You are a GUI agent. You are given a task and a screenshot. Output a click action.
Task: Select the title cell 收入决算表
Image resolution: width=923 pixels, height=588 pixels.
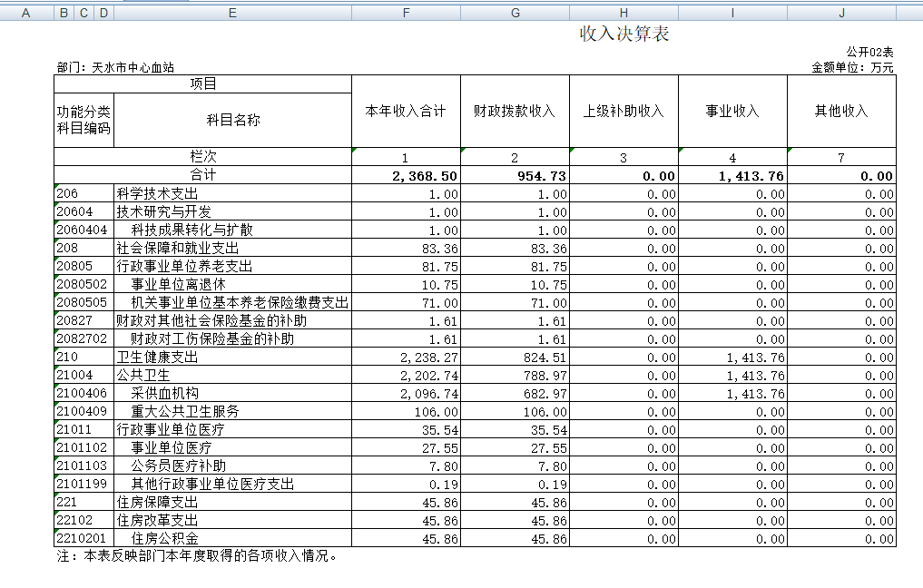point(624,34)
